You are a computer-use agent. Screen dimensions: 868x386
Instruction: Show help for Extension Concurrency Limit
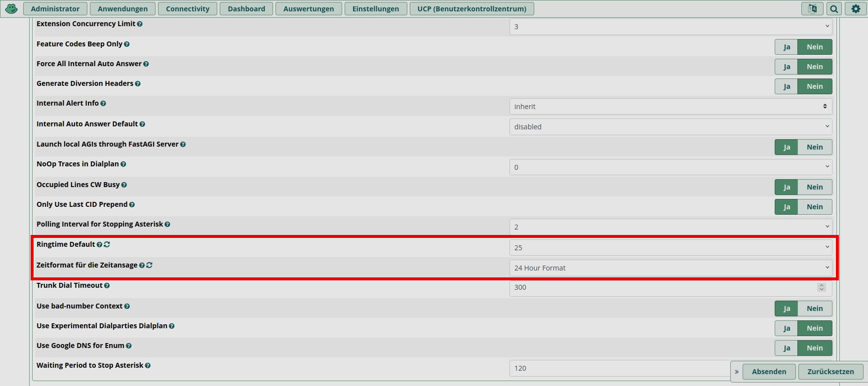[x=140, y=24]
